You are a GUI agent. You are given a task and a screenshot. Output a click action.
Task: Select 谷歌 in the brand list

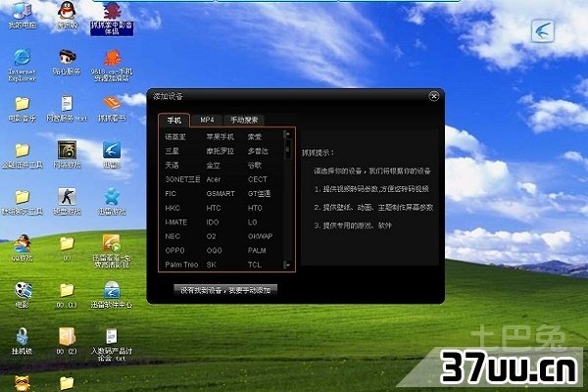click(255, 165)
